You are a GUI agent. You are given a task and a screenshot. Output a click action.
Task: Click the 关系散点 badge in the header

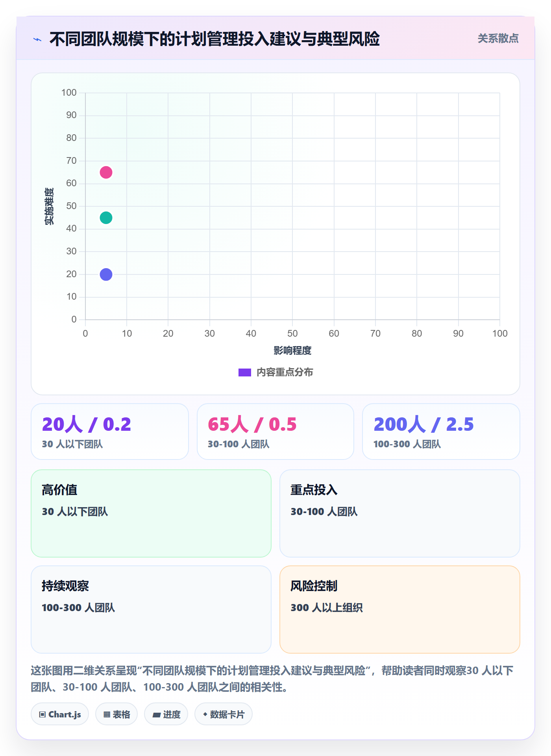[x=498, y=39]
